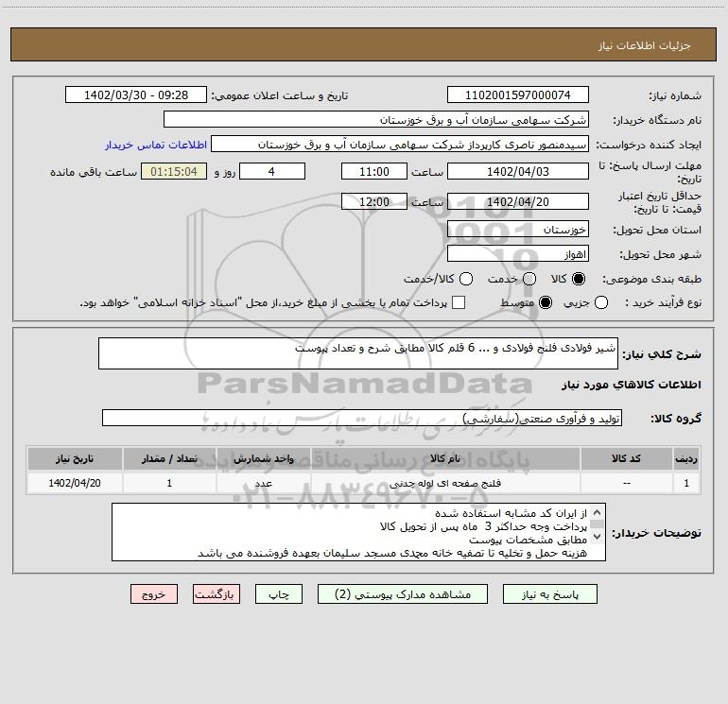
Task: Click the response deadline date 1402/04/03
Action: click(518, 171)
